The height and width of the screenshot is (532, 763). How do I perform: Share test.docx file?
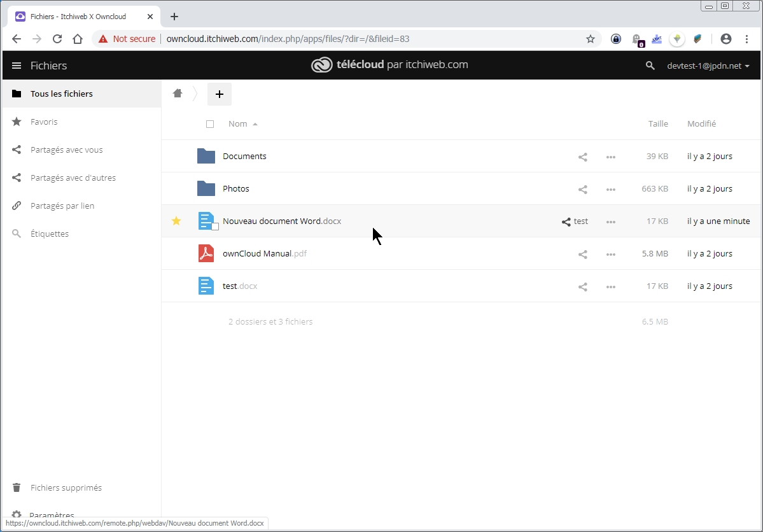(582, 287)
